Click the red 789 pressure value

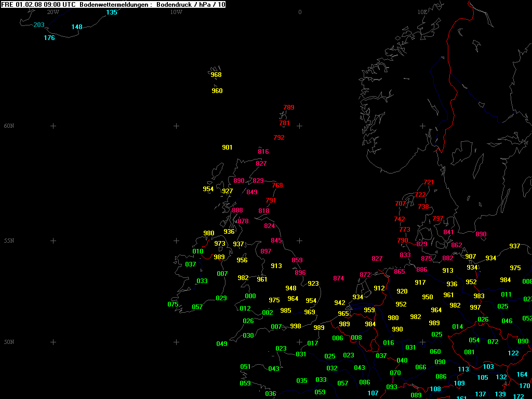click(289, 108)
